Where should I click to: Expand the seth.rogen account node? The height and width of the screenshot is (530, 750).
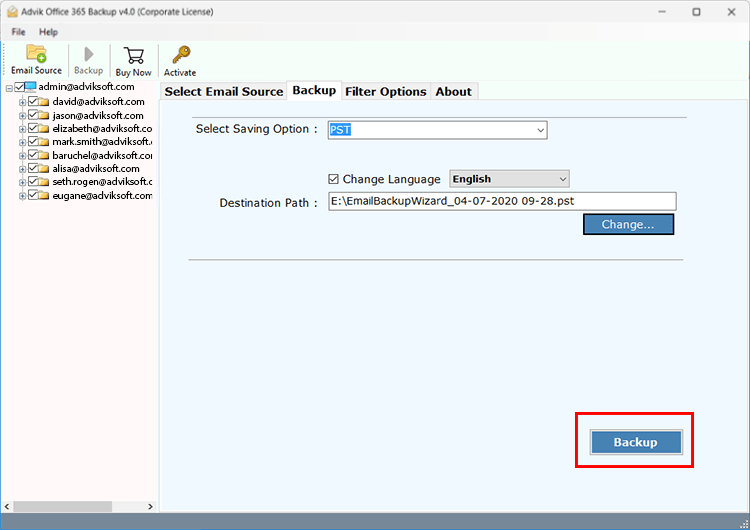[22, 183]
